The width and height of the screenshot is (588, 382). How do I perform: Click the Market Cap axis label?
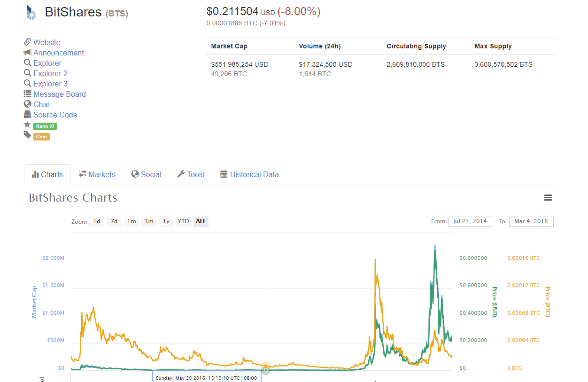coord(34,302)
